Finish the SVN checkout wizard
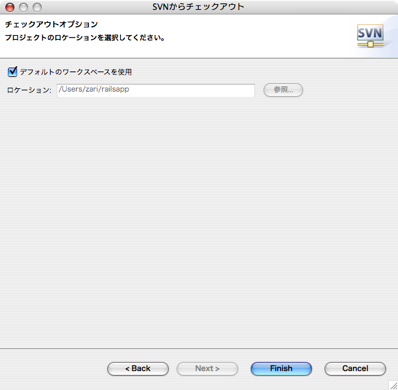 point(281,369)
